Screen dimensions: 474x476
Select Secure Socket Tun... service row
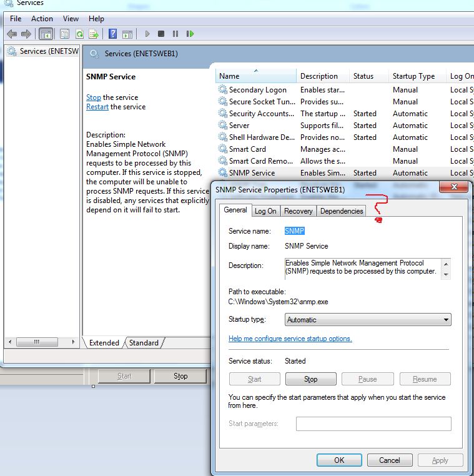click(345, 102)
